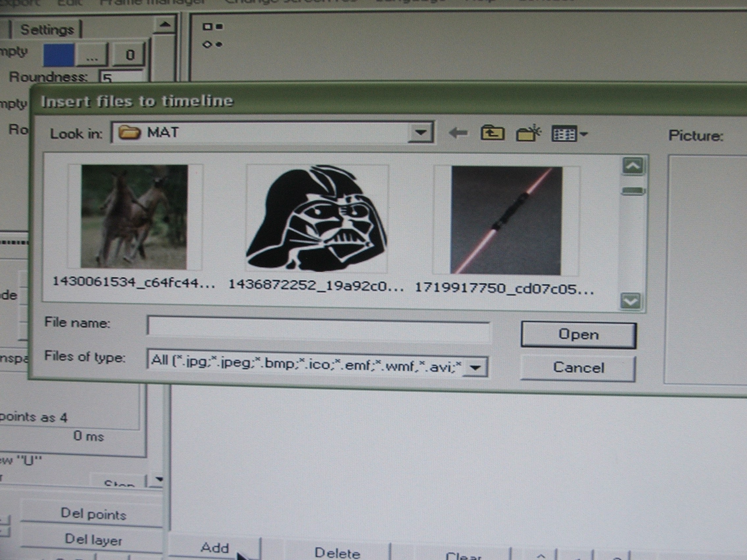
Task: Click the file list scroll down arrow
Action: click(630, 301)
